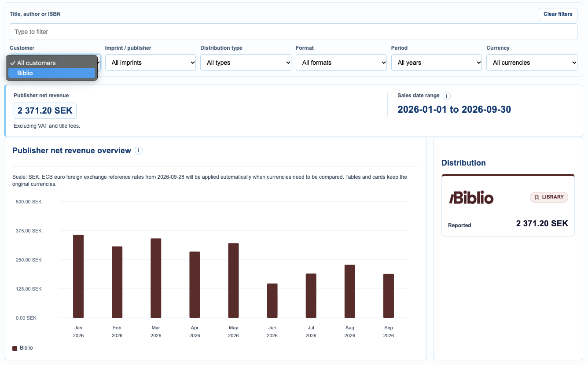588x365 pixels.
Task: Click the Biblio logo in Distribution card
Action: click(x=471, y=198)
